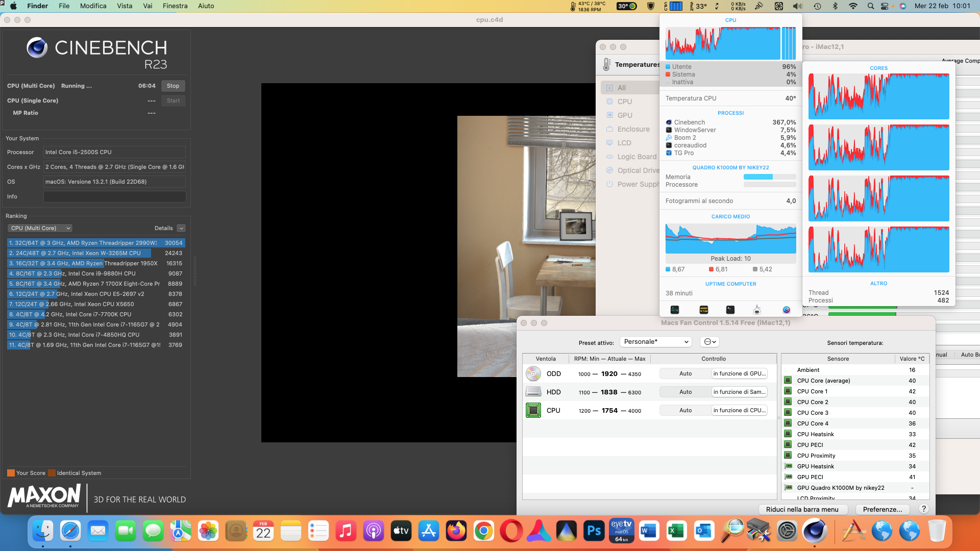Image resolution: width=980 pixels, height=551 pixels.
Task: Open the Console icon in the iStat panel
Action: point(703,310)
